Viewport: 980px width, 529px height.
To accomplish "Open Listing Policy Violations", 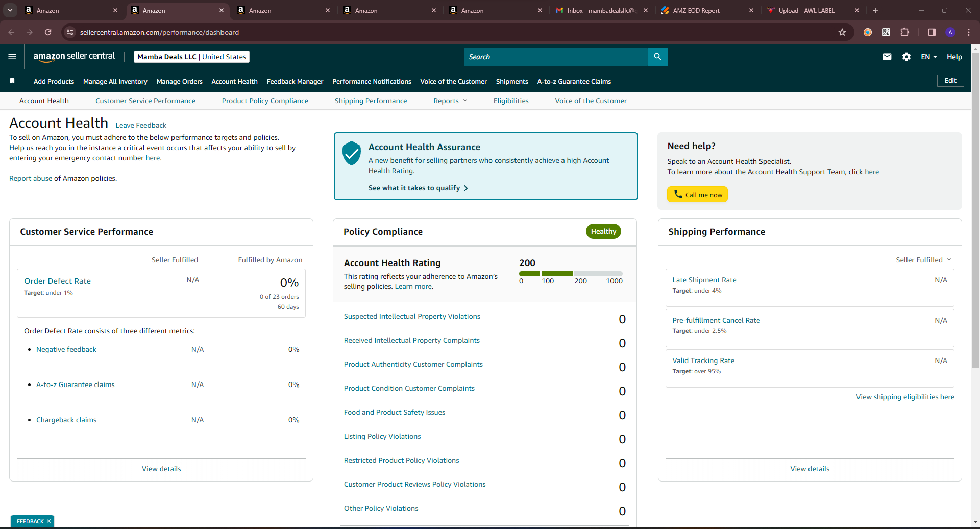I will pyautogui.click(x=382, y=436).
